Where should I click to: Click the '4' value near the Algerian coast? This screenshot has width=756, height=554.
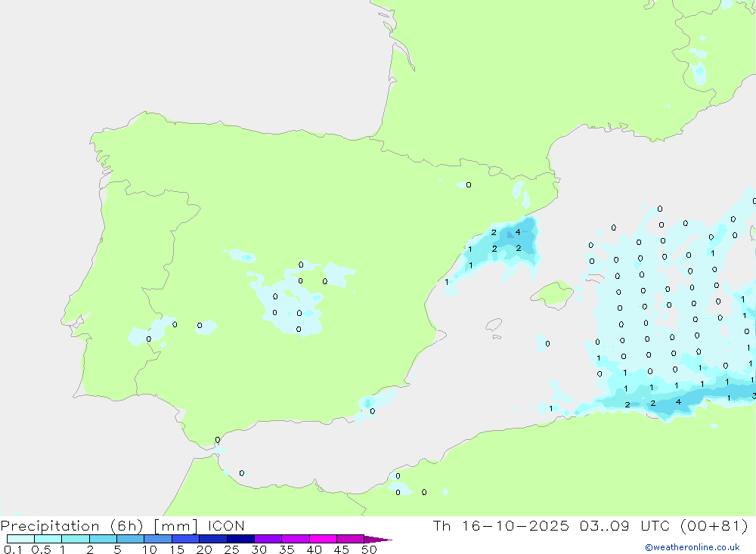[x=678, y=401]
